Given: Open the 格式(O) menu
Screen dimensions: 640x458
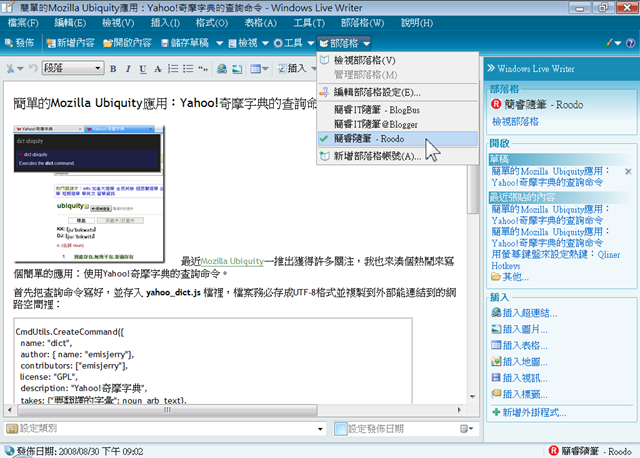Looking at the screenshot, I should coord(211,23).
